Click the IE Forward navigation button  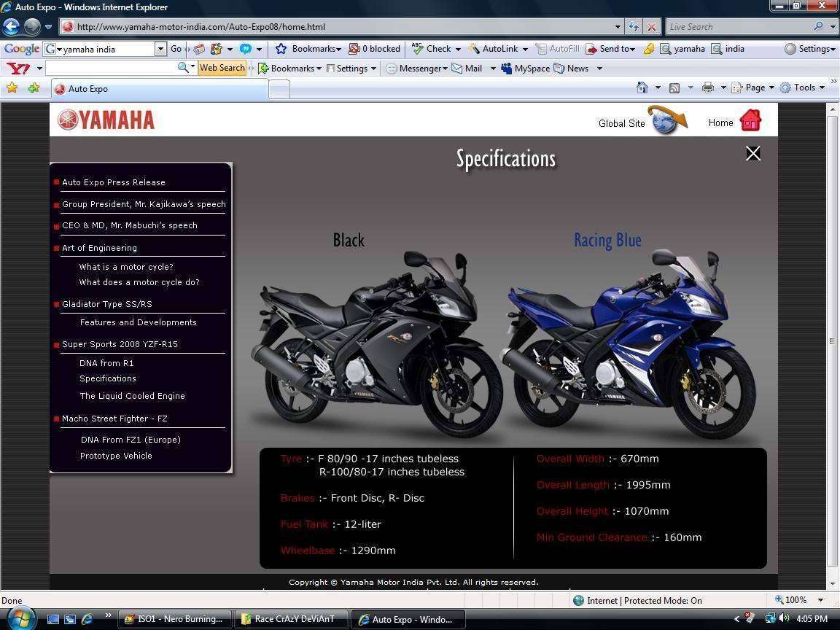tap(32, 26)
